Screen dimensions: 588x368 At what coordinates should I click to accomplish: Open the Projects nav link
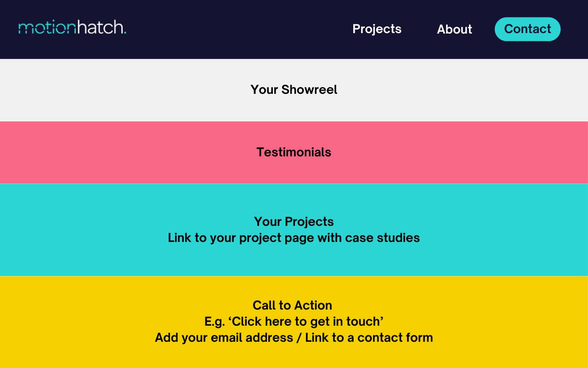click(377, 29)
